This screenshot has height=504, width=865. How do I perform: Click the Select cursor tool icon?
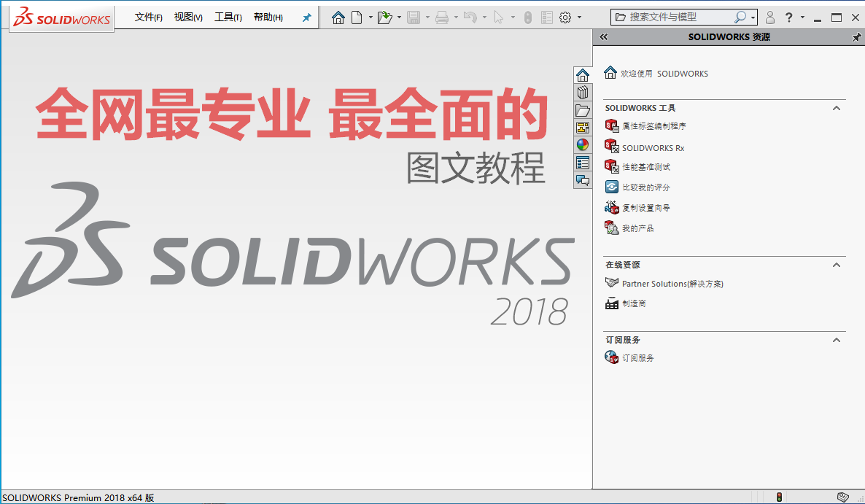pyautogui.click(x=499, y=18)
